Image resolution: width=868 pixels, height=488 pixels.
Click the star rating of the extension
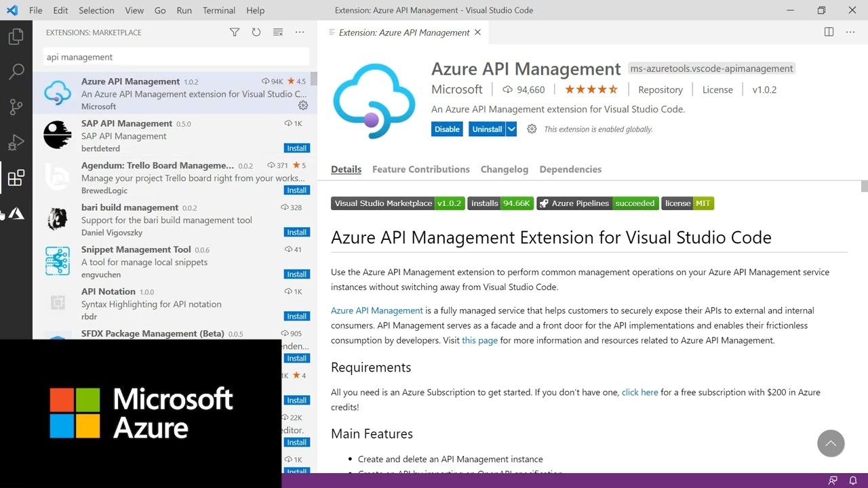point(591,89)
